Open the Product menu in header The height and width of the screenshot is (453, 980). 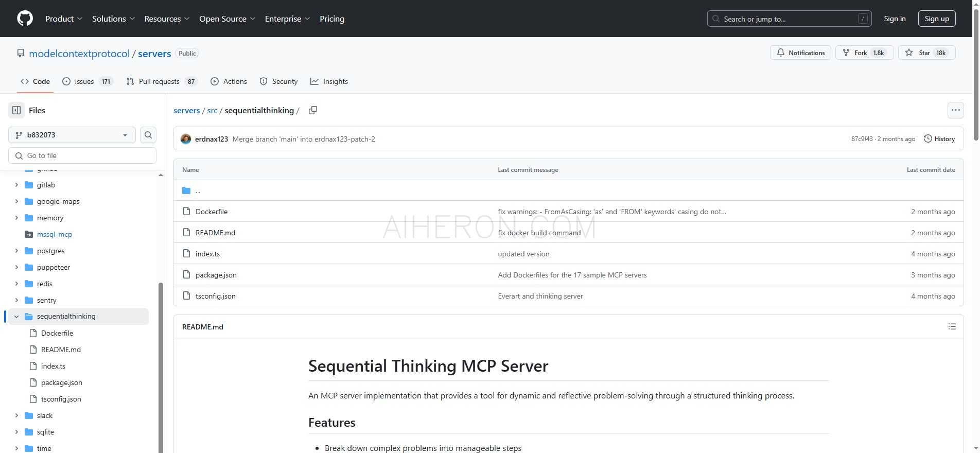[63, 19]
